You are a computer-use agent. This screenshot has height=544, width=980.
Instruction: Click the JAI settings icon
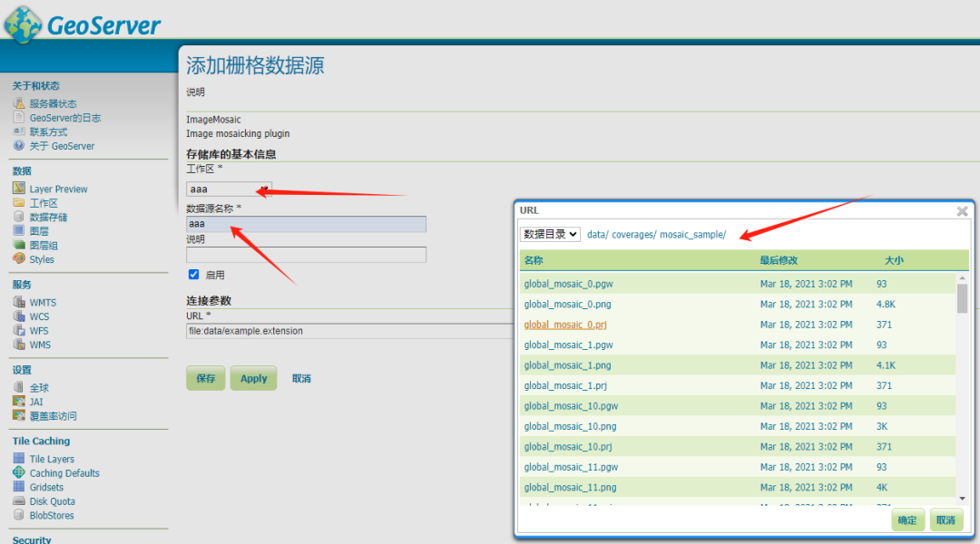[x=19, y=401]
